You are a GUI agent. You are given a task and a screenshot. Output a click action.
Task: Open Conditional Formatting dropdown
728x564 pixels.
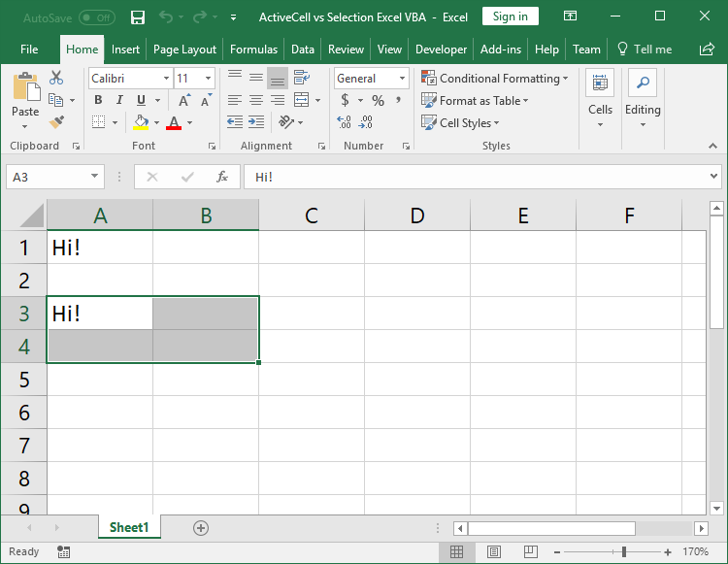click(494, 78)
